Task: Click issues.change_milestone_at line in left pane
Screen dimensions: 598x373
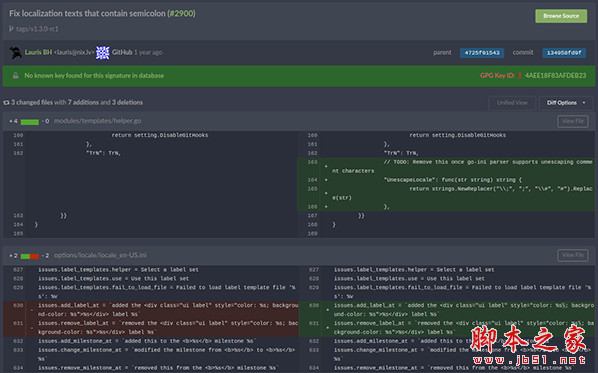Action: pyautogui.click(x=166, y=354)
